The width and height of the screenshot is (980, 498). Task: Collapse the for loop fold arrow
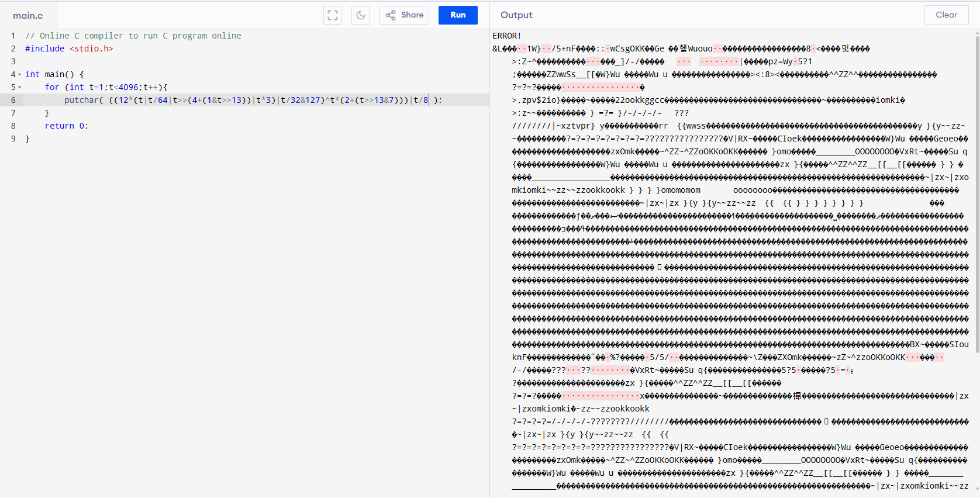[20, 88]
